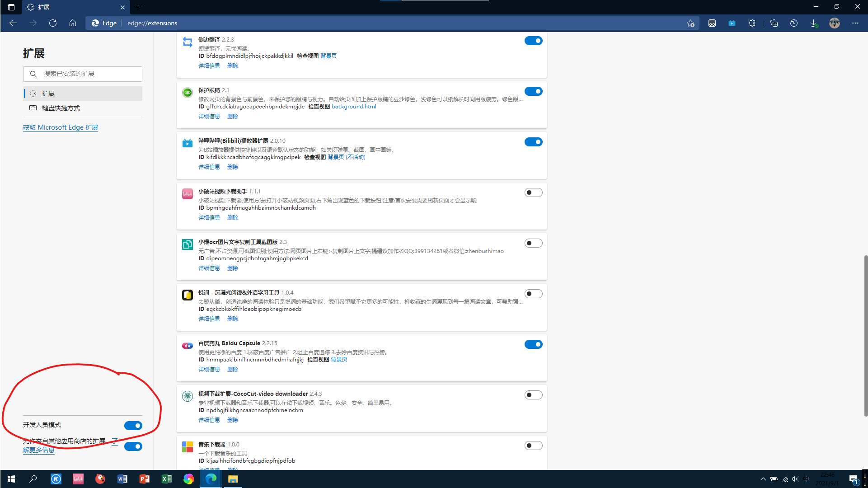Open the Downloads toolbar icon

814,23
